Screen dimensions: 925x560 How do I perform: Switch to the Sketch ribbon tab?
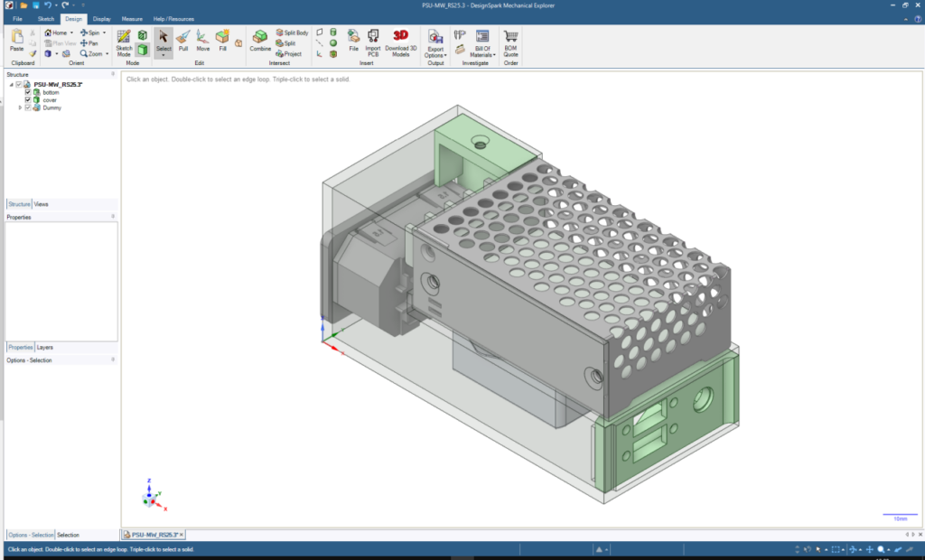45,18
